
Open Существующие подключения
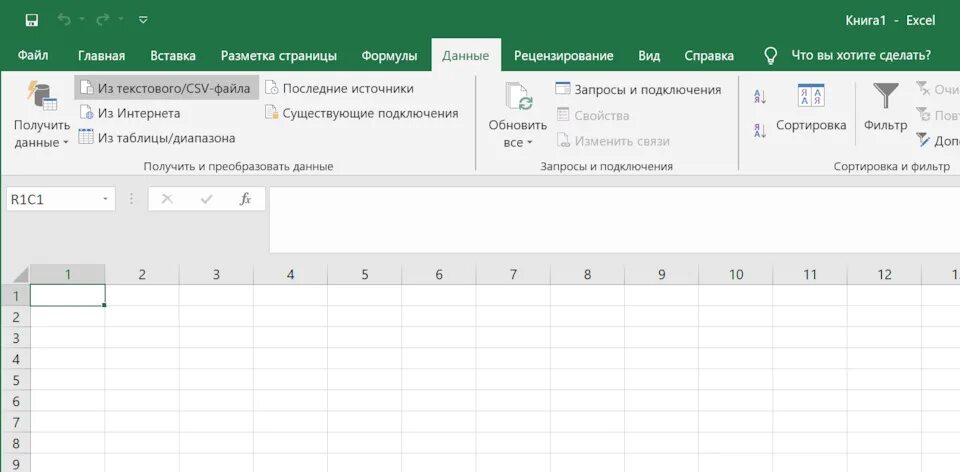(x=361, y=113)
